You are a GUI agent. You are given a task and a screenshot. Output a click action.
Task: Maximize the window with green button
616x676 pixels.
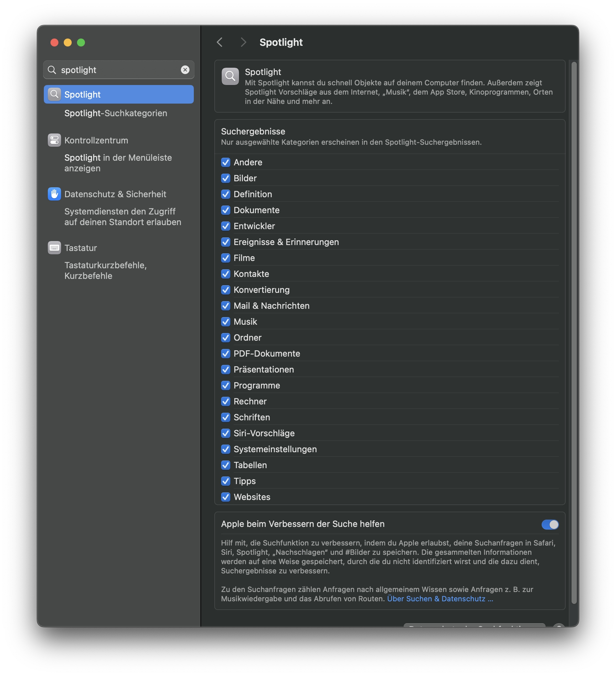point(81,42)
